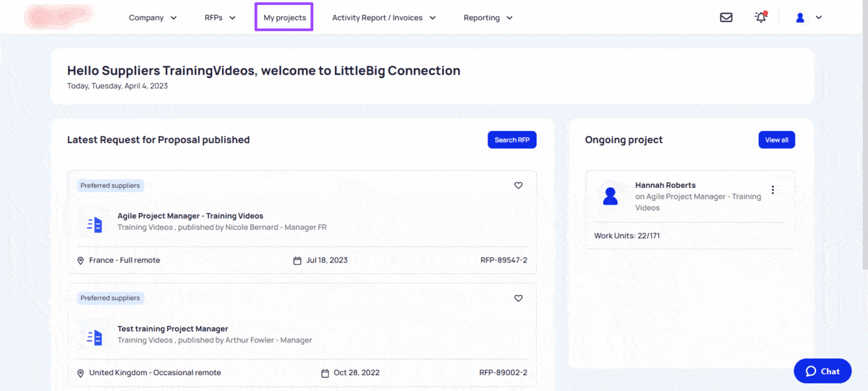Open the user profile avatar icon

[x=800, y=17]
